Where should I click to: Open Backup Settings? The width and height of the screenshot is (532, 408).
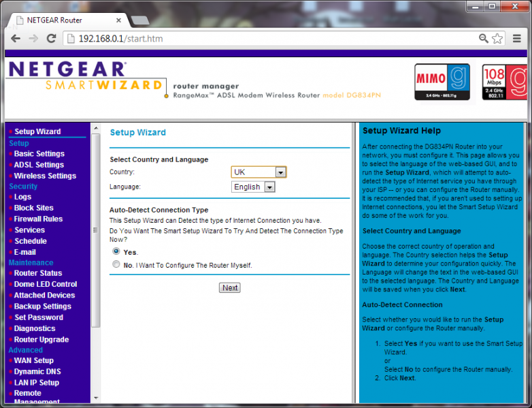click(x=42, y=307)
